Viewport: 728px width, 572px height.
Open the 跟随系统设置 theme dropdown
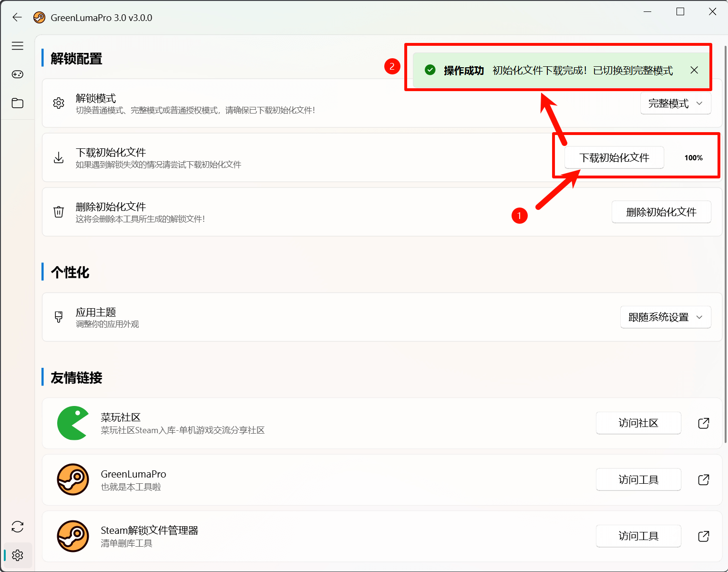coord(665,317)
